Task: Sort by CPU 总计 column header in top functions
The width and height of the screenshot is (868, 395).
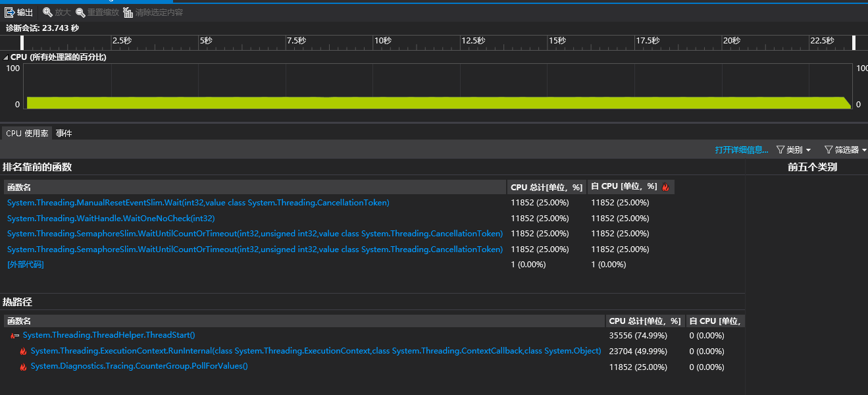Action: (546, 187)
